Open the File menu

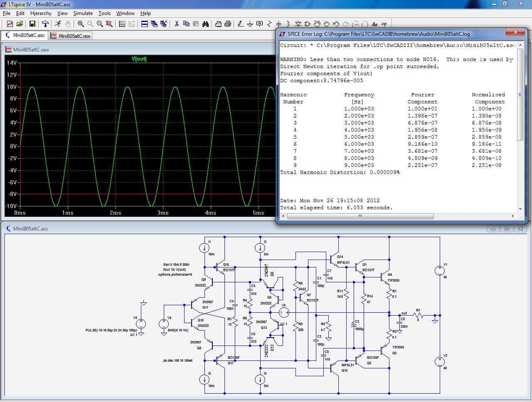(7, 13)
